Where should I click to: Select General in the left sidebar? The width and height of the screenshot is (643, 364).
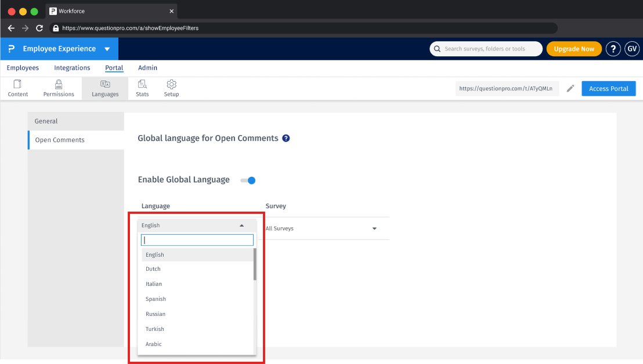coord(46,121)
